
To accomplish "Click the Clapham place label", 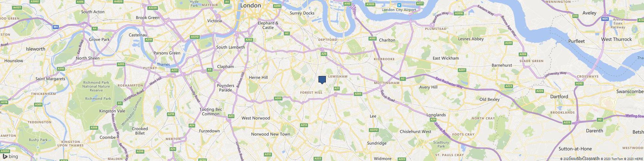I will pyautogui.click(x=225, y=67).
